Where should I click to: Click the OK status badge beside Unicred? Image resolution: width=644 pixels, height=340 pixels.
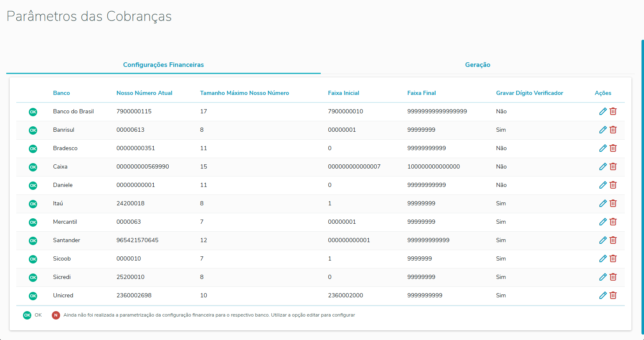pyautogui.click(x=33, y=296)
